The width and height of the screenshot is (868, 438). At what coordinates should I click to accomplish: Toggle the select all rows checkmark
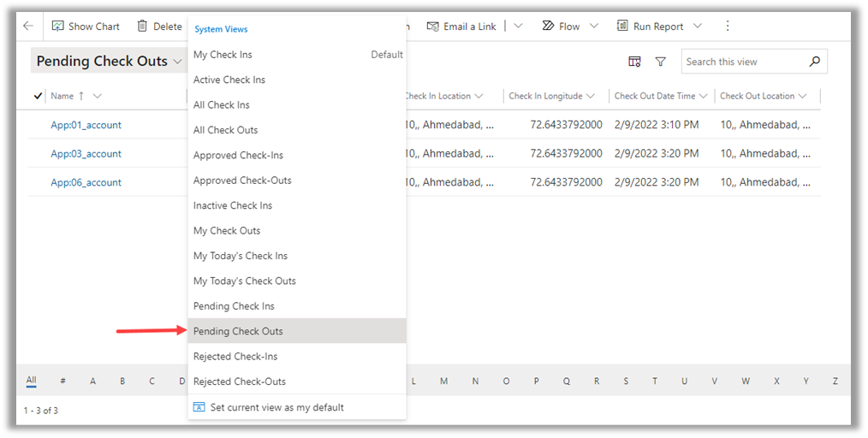38,96
